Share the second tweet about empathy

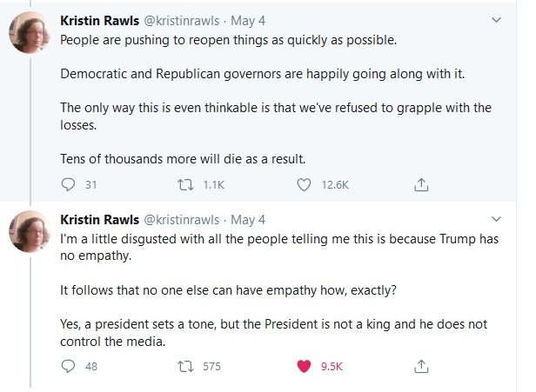click(420, 367)
